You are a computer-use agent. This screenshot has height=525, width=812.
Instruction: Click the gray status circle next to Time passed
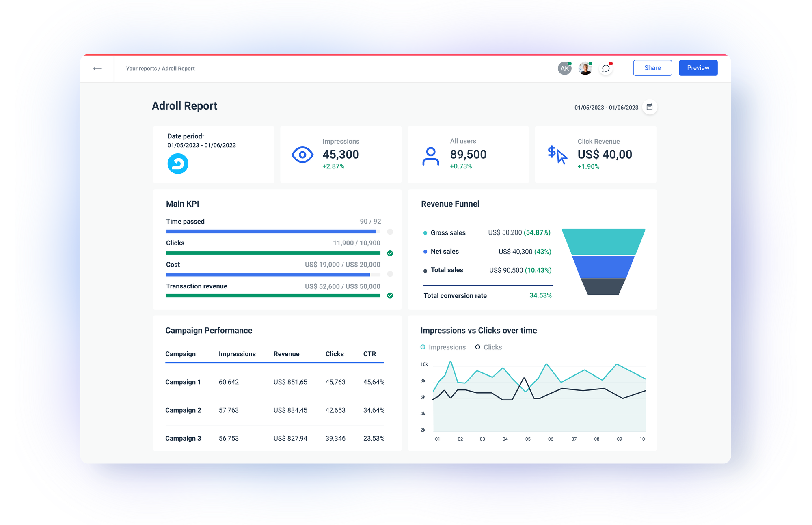pos(390,232)
